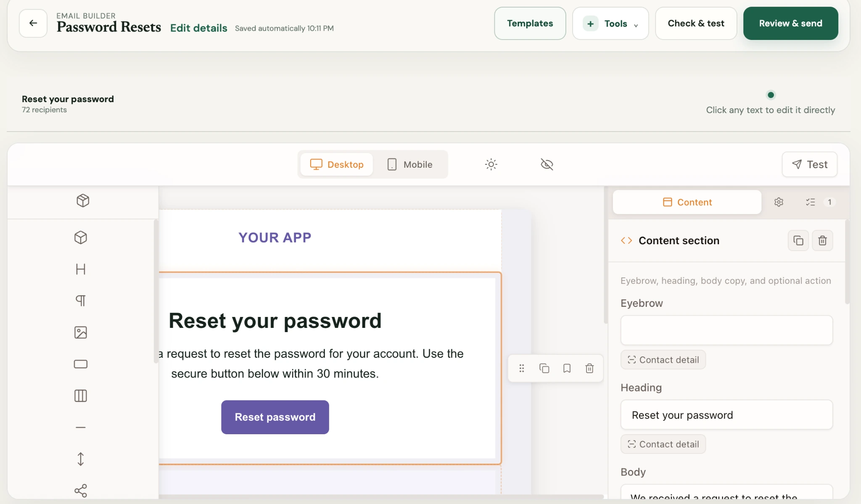This screenshot has height=504, width=861.
Task: Insert Contact detail under Eyebrow
Action: pyautogui.click(x=663, y=360)
